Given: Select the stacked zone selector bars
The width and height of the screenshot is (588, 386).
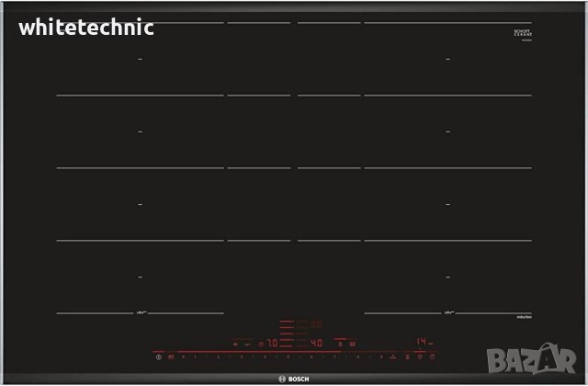Looking at the screenshot, I should (287, 335).
